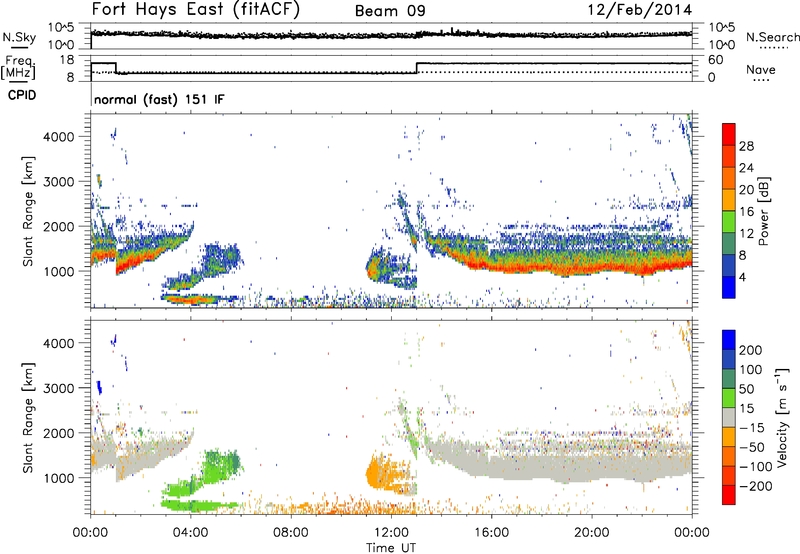Select "Slant Range [km]" label of power panel
The image size is (800, 554).
click(28, 211)
